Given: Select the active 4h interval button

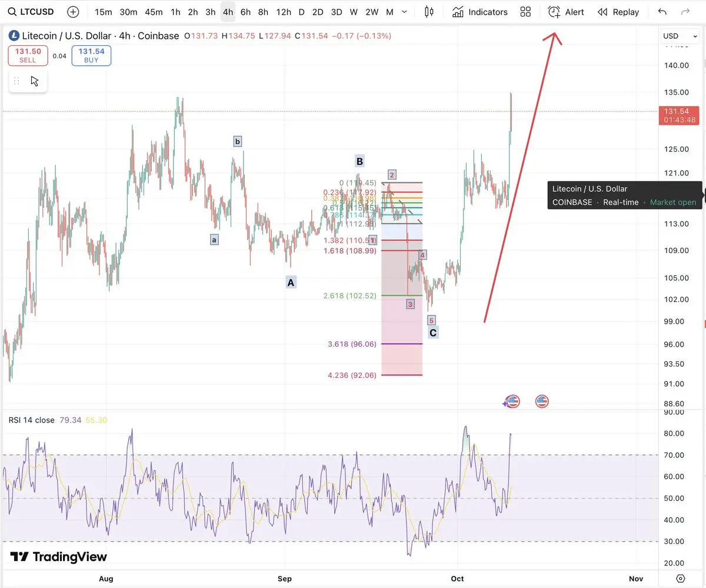Looking at the screenshot, I should pos(228,12).
